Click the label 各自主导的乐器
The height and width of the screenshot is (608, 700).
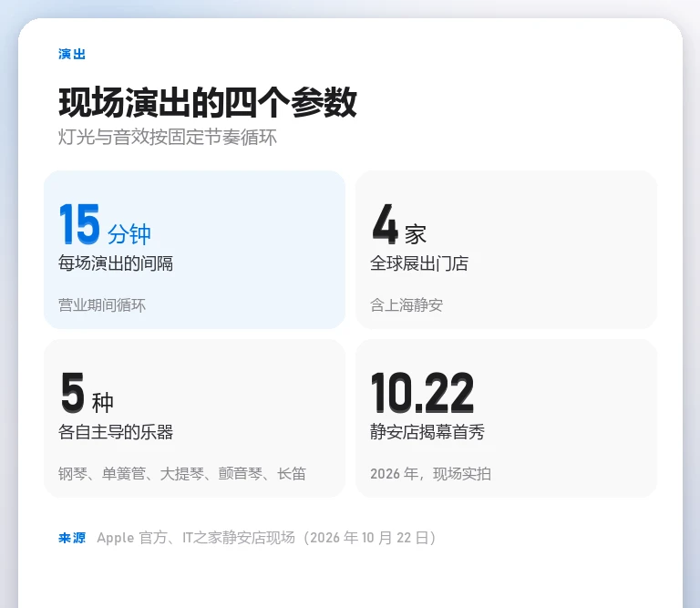click(116, 432)
